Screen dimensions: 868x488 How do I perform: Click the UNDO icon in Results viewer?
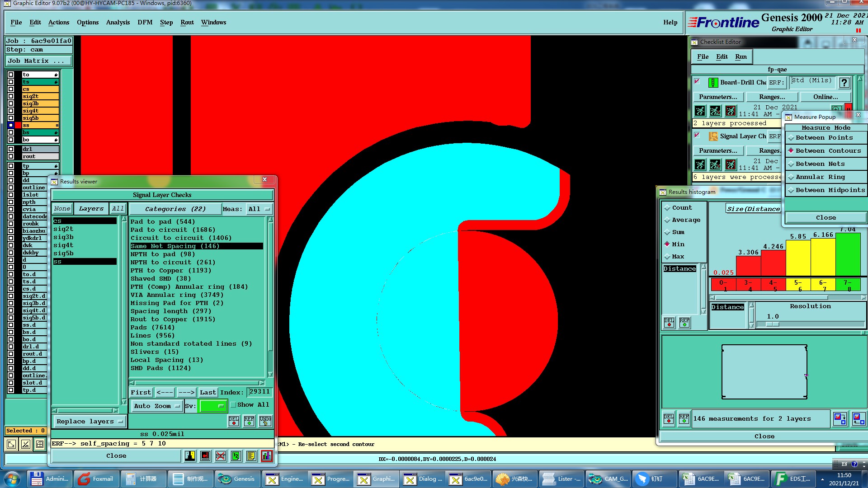[265, 421]
